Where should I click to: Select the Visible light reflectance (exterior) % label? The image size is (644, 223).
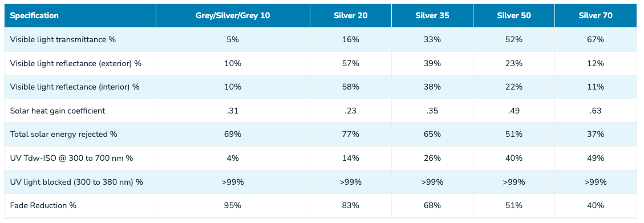pos(75,64)
